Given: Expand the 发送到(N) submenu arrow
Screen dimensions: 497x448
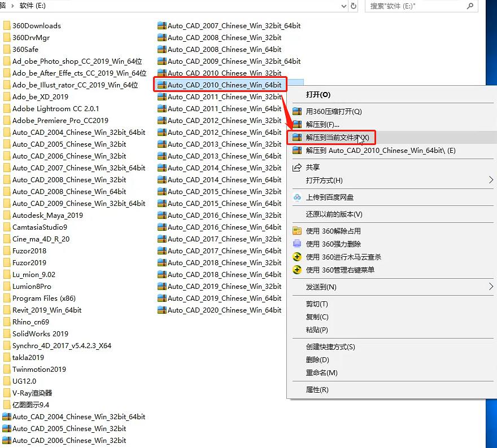Looking at the screenshot, I should [491, 287].
